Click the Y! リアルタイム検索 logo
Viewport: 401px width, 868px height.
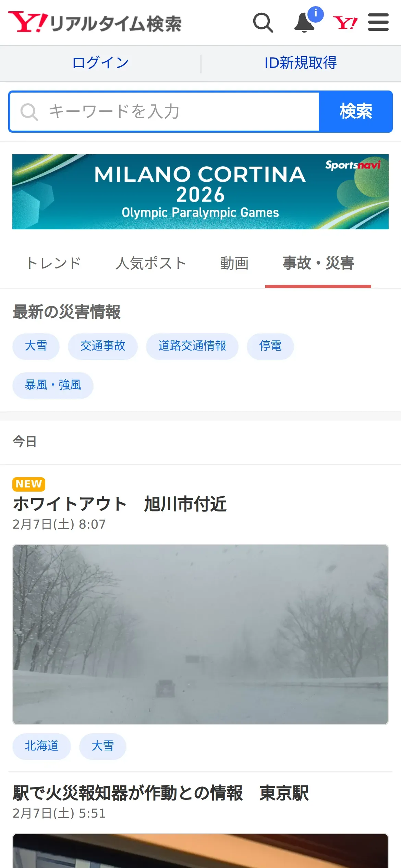[95, 22]
